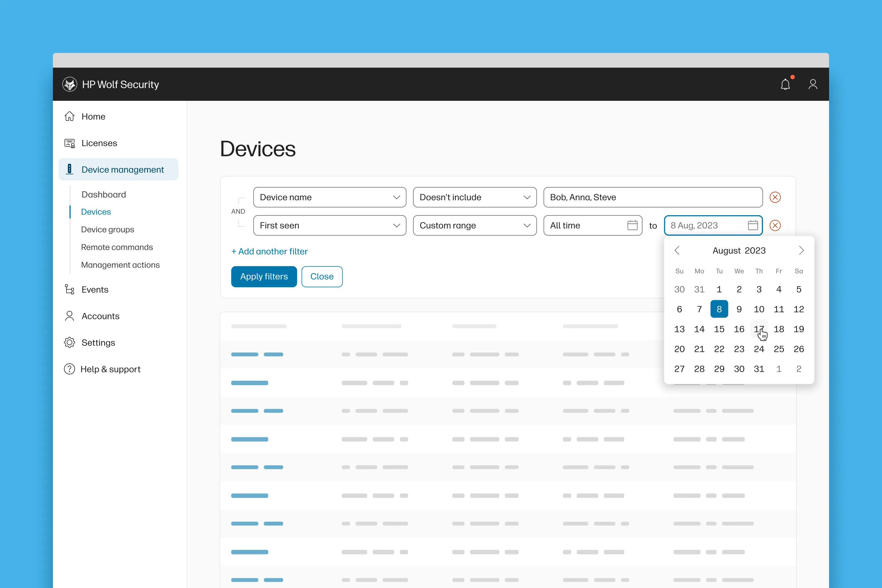Choose August 28 in the calendar
882x588 pixels.
point(699,369)
